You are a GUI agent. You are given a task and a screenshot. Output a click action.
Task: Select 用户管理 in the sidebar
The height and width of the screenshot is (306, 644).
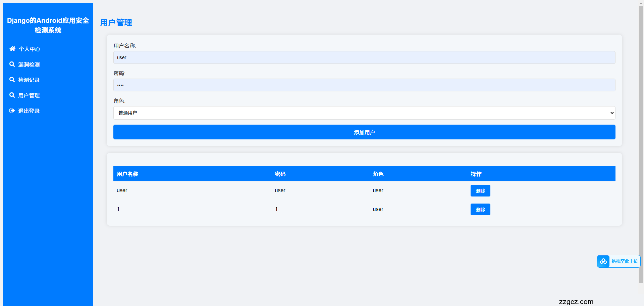click(x=29, y=95)
